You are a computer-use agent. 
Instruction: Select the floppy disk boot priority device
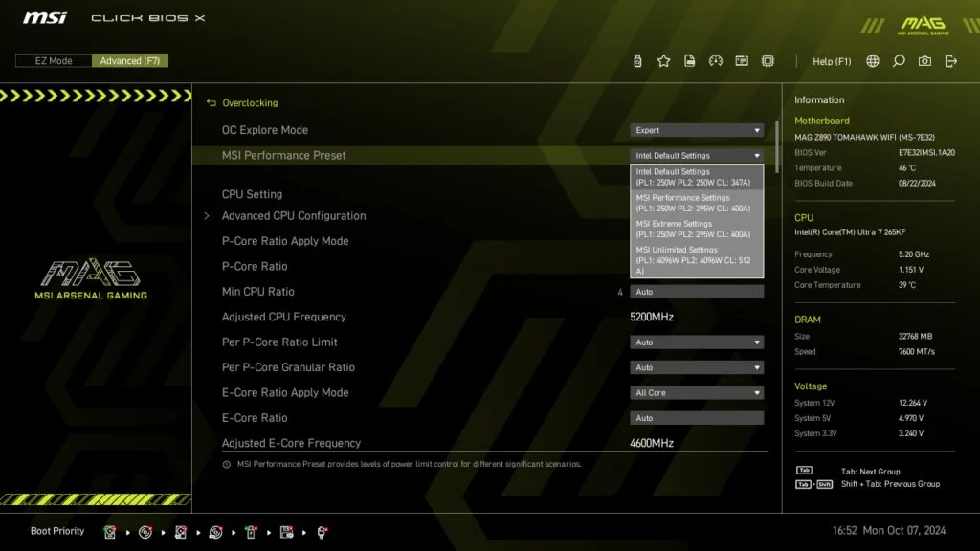point(285,532)
